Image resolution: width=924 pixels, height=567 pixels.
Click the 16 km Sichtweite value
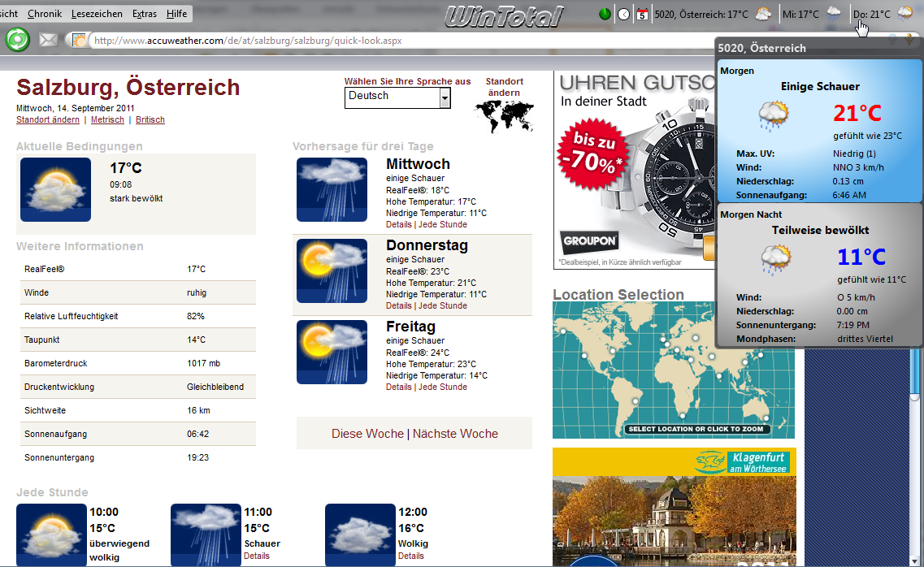coord(198,410)
